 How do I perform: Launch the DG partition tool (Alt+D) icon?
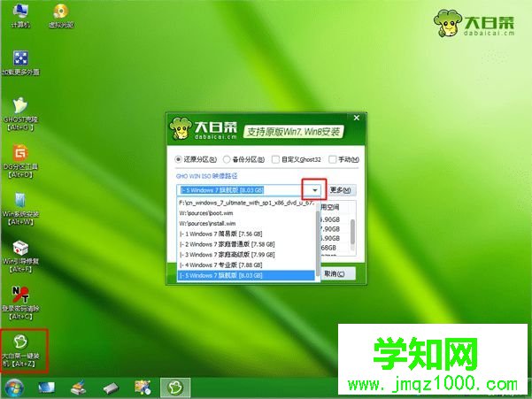point(20,162)
